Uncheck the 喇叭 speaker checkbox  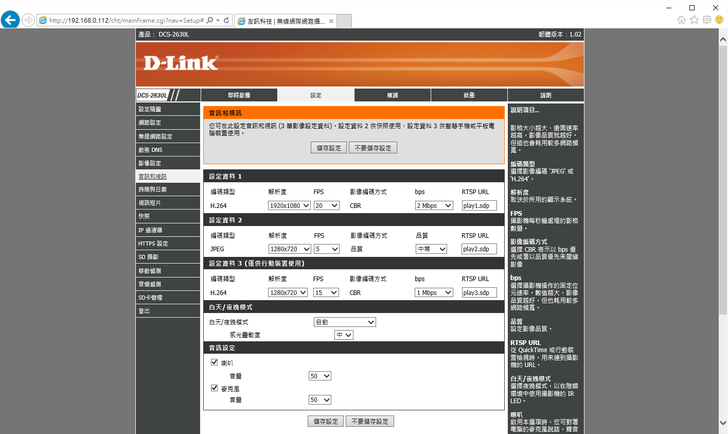213,362
